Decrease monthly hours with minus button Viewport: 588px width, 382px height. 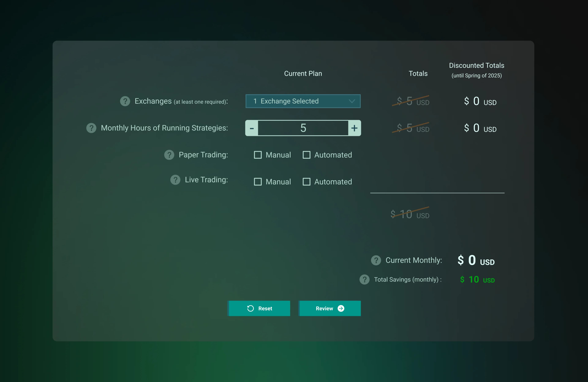pyautogui.click(x=252, y=128)
